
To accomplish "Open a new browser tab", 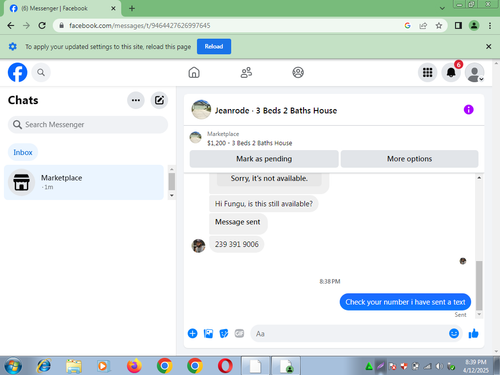I will pyautogui.click(x=132, y=8).
